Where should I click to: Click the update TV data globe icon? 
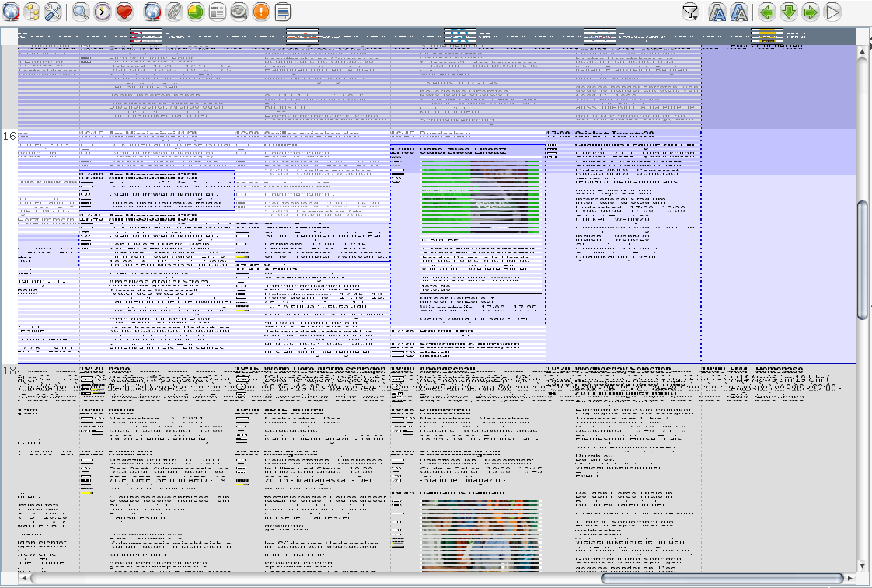pyautogui.click(x=11, y=12)
